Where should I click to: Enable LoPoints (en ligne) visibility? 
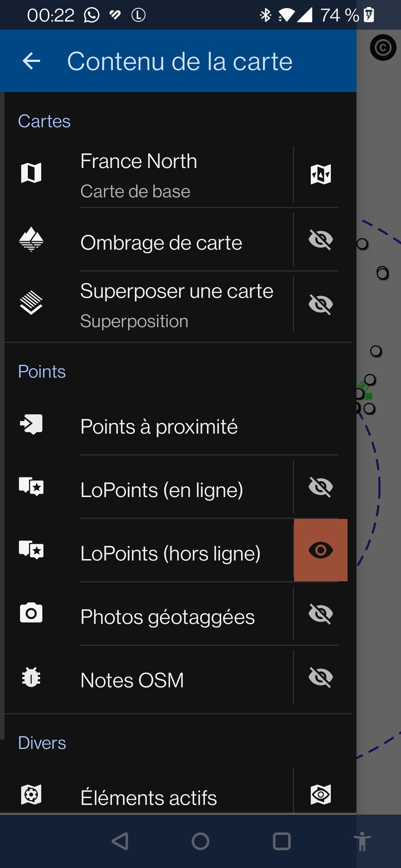320,487
